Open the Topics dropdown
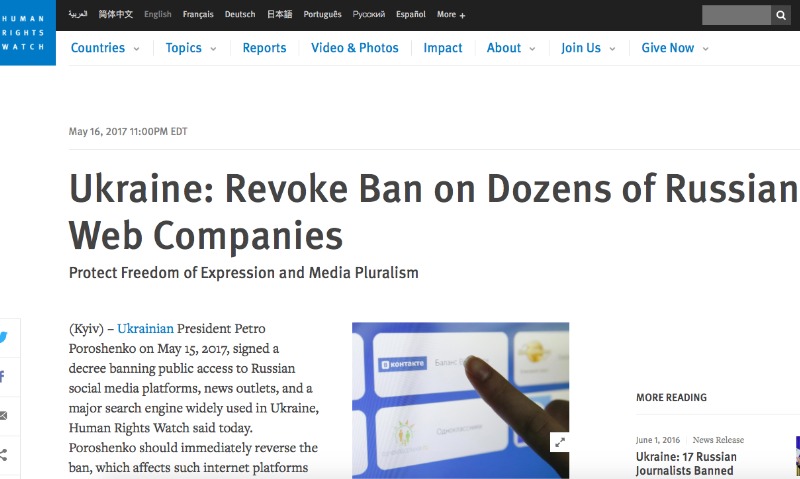 (190, 48)
